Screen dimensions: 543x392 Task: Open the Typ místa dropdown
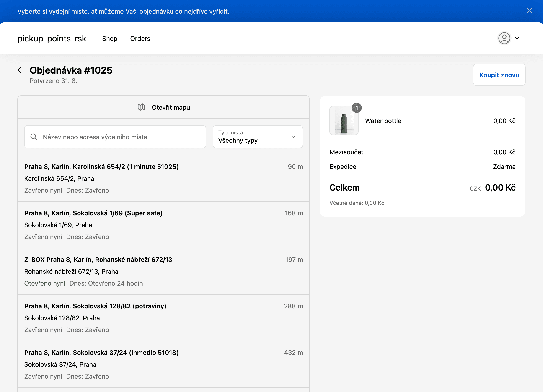257,137
